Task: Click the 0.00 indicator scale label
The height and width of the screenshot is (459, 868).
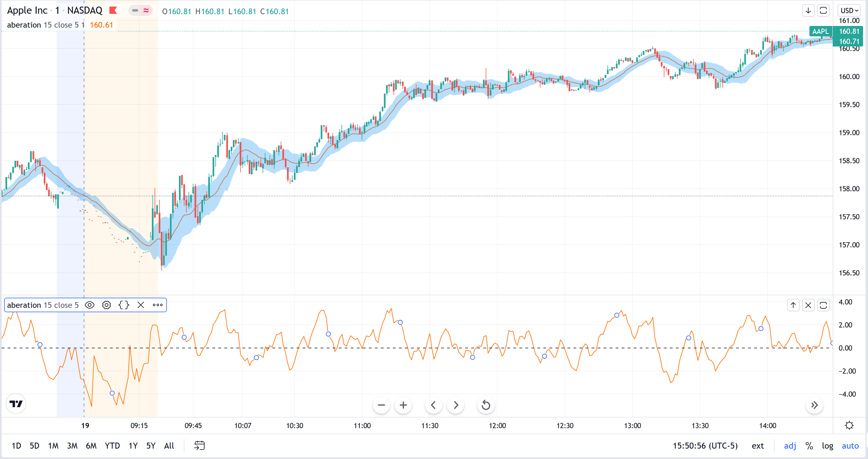Action: [x=845, y=348]
